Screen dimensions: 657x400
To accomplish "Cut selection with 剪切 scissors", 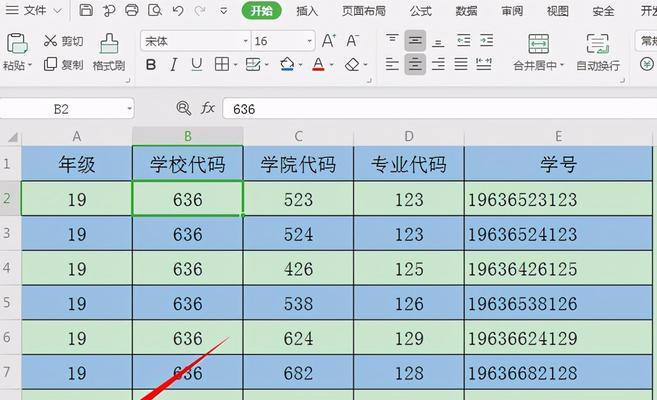I will 63,41.
